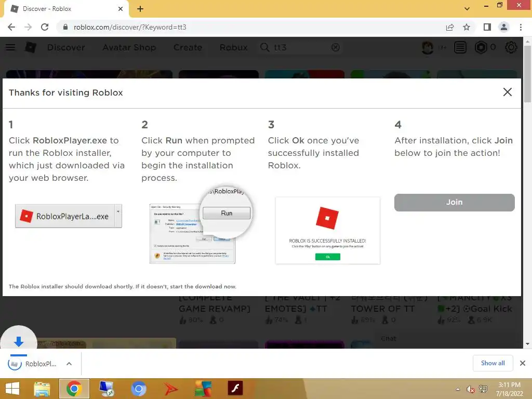Screen dimensions: 532x399
Task: Click RobloxPlayerLauncher.exe illustration image
Action: pos(69,216)
